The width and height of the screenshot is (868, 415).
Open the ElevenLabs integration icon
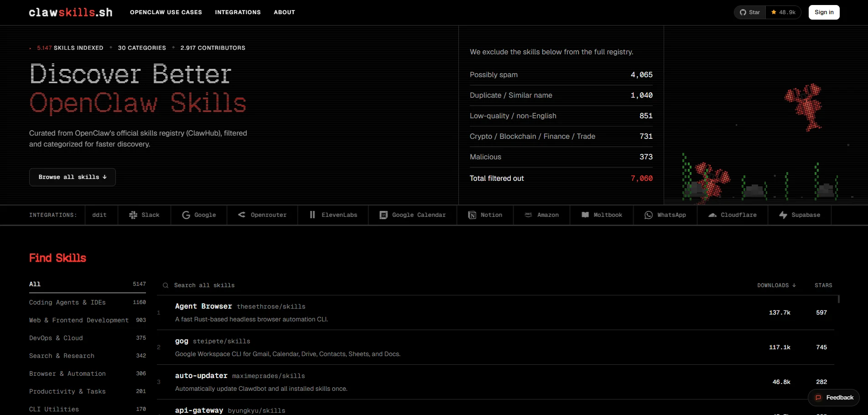point(312,215)
